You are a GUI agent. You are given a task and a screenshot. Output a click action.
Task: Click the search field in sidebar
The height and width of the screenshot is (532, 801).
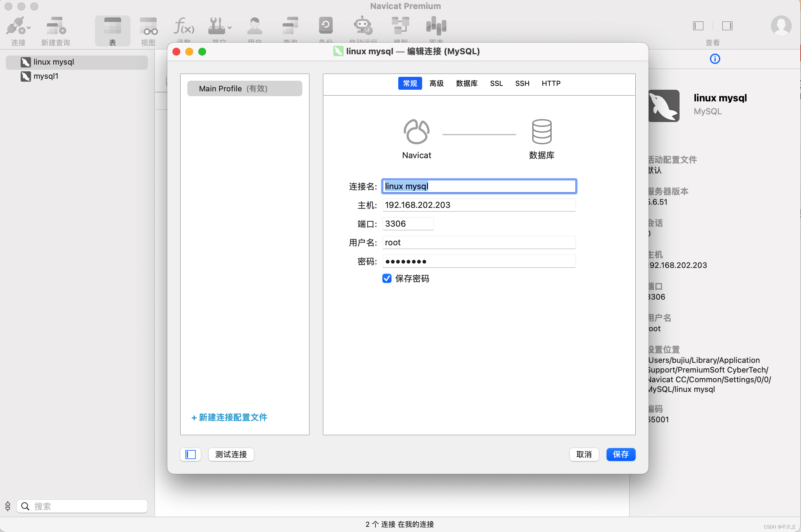coord(82,506)
